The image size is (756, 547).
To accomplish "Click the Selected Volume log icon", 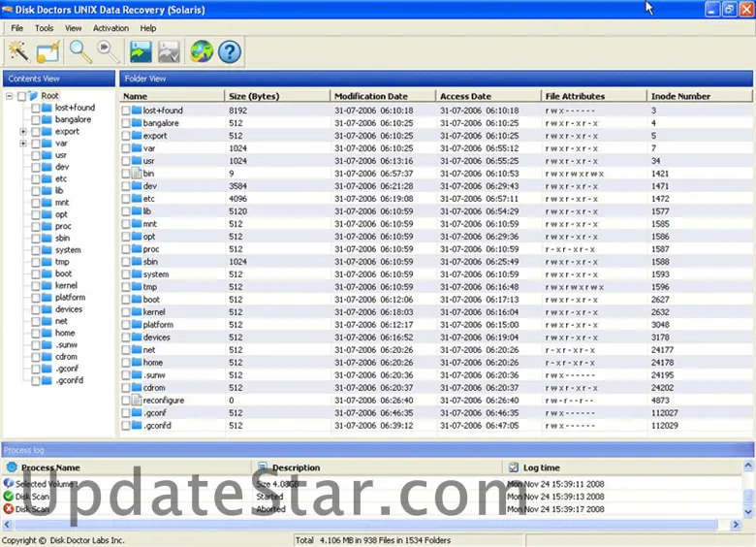I will tap(8, 483).
